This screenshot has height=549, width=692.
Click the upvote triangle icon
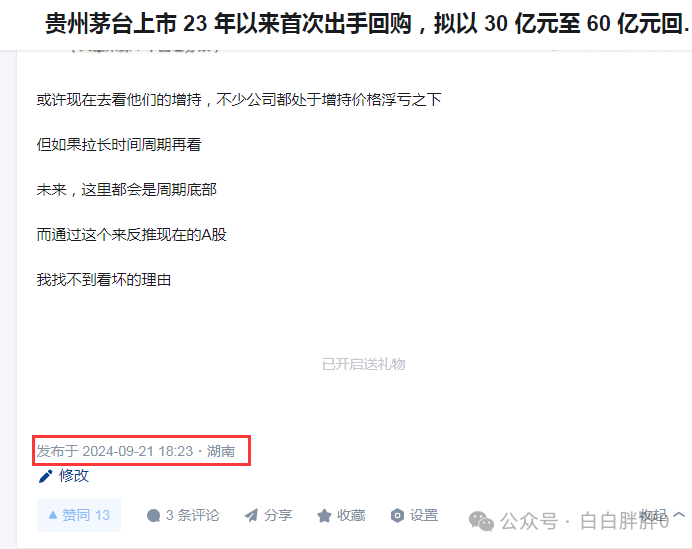tap(53, 515)
